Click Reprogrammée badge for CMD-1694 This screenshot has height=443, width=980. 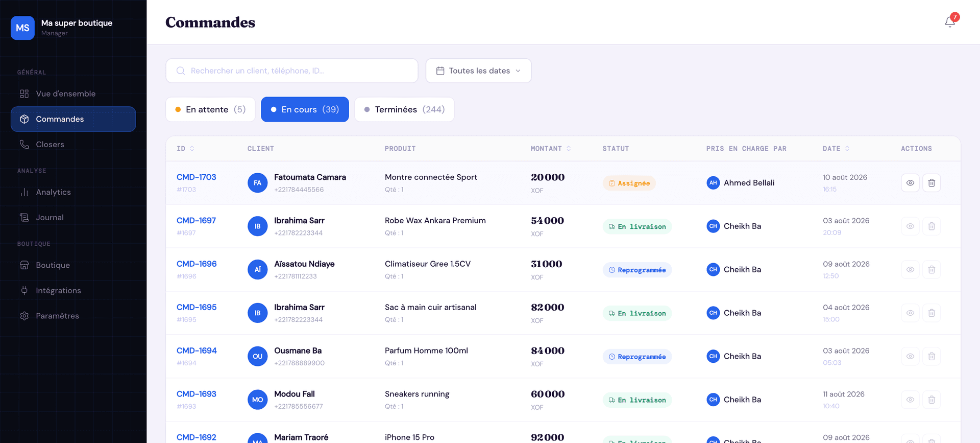(x=637, y=357)
